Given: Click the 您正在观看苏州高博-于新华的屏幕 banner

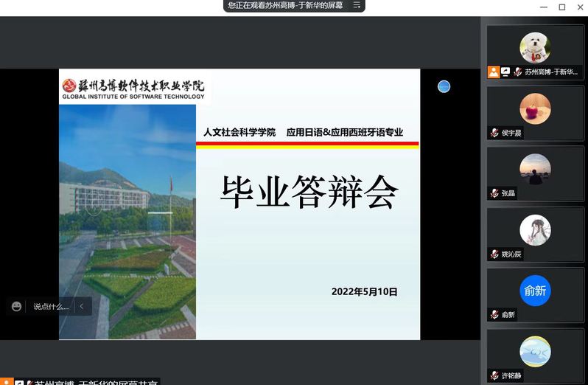Looking at the screenshot, I should click(287, 5).
